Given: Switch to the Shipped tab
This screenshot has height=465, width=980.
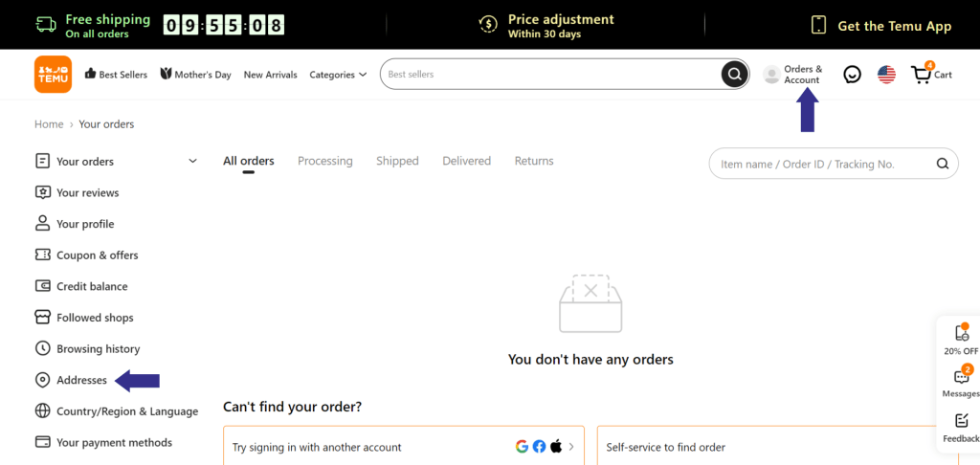Looking at the screenshot, I should click(397, 162).
